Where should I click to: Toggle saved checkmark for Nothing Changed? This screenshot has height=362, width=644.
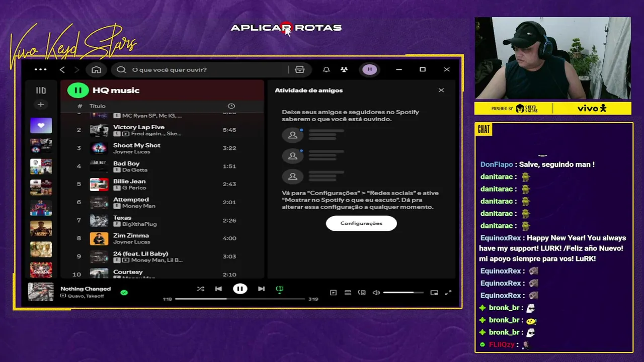pyautogui.click(x=124, y=292)
